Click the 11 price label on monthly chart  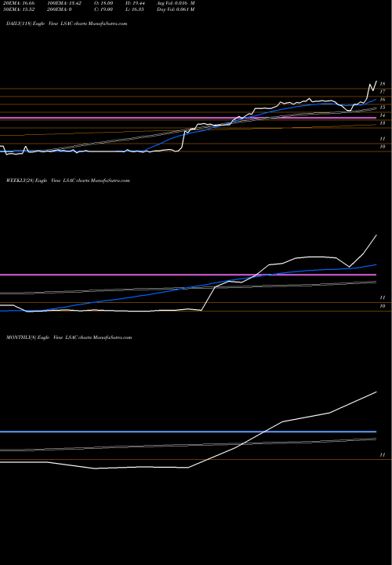tap(383, 455)
